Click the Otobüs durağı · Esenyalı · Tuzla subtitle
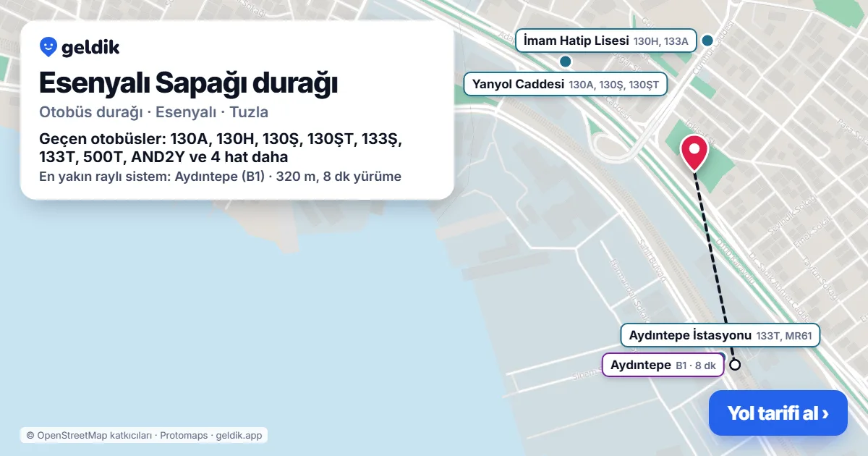 [154, 112]
